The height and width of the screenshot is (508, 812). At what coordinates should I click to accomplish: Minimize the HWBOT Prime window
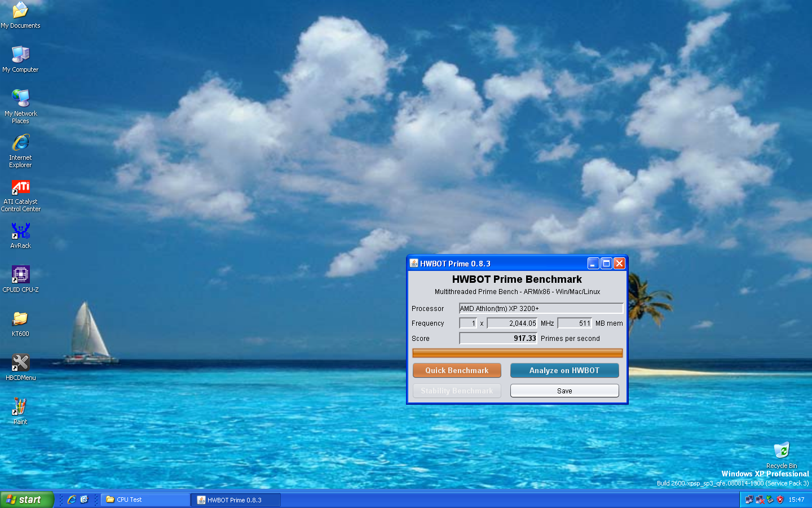click(593, 264)
